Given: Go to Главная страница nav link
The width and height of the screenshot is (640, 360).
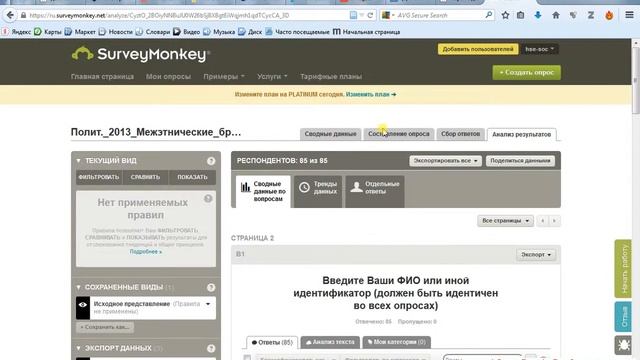Looking at the screenshot, I should click(102, 76).
